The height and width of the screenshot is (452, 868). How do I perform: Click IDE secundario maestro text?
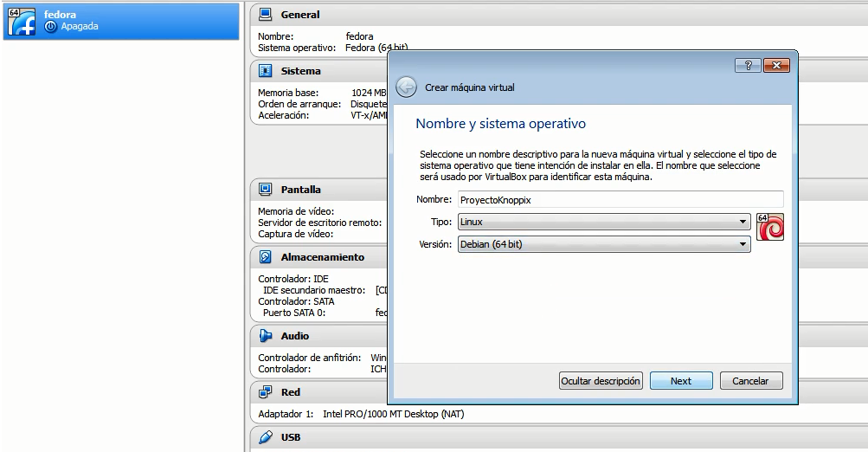click(314, 290)
